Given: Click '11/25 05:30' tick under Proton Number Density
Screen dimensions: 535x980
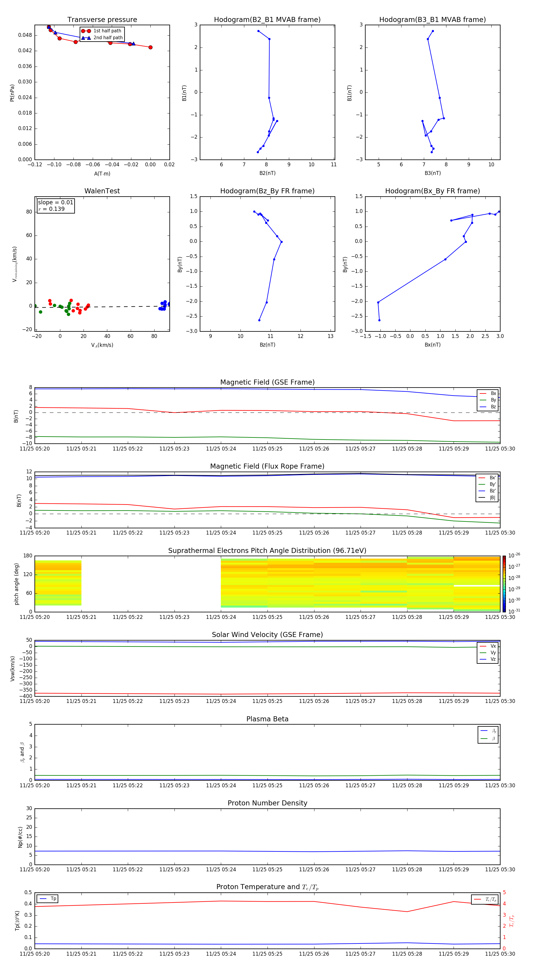Looking at the screenshot, I should coord(500,869).
